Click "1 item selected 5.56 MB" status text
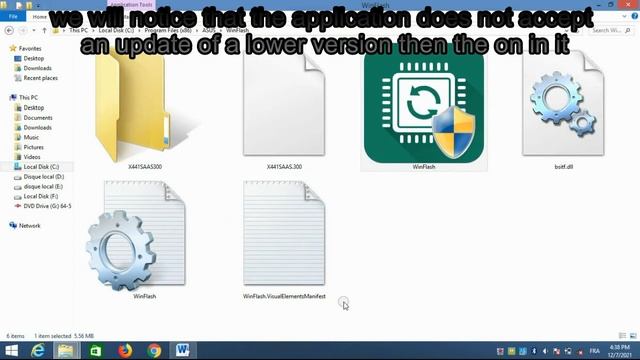The width and height of the screenshot is (640, 360). [64, 336]
